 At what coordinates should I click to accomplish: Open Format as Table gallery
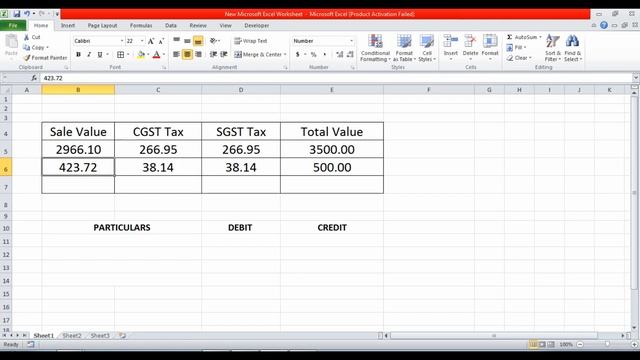click(x=404, y=48)
